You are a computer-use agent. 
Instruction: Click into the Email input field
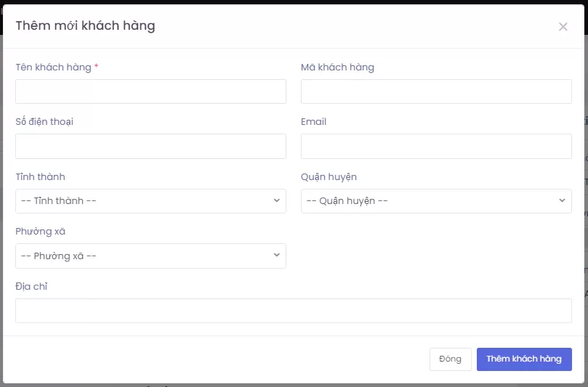pyautogui.click(x=436, y=146)
